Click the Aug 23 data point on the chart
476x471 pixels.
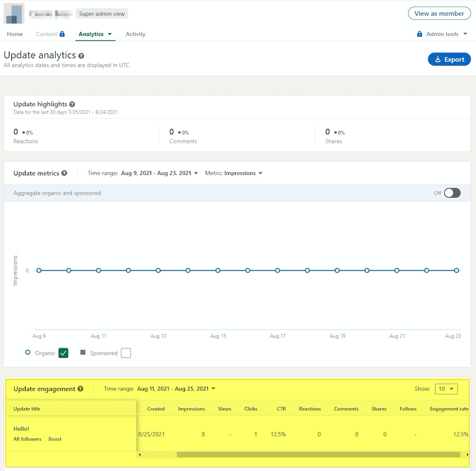(x=456, y=271)
